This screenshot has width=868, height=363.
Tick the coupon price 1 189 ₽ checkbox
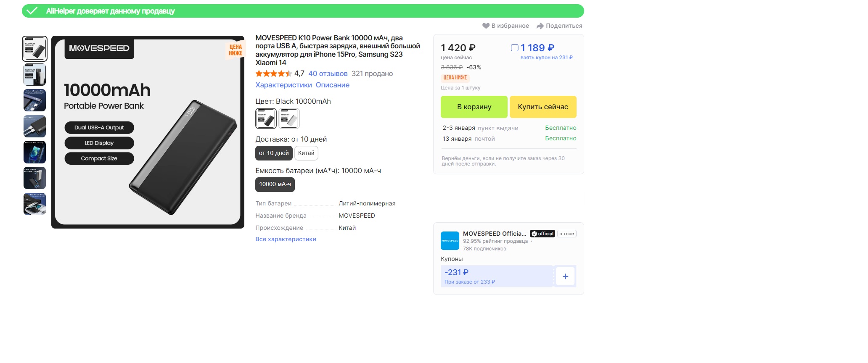click(x=514, y=48)
